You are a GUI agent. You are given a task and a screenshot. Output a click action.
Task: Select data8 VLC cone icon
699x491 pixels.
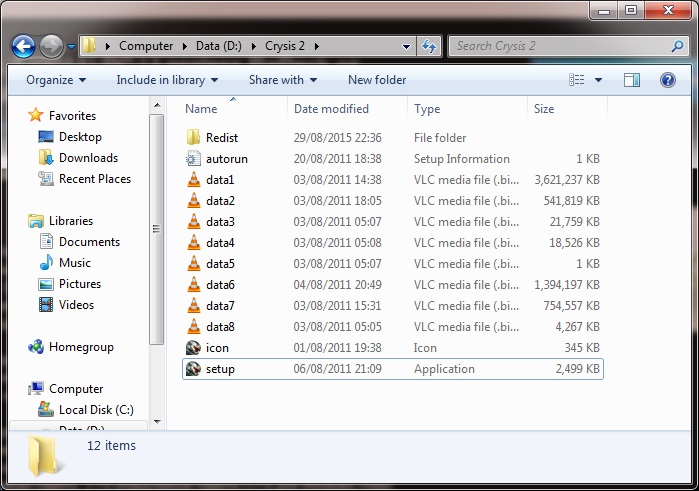[193, 326]
